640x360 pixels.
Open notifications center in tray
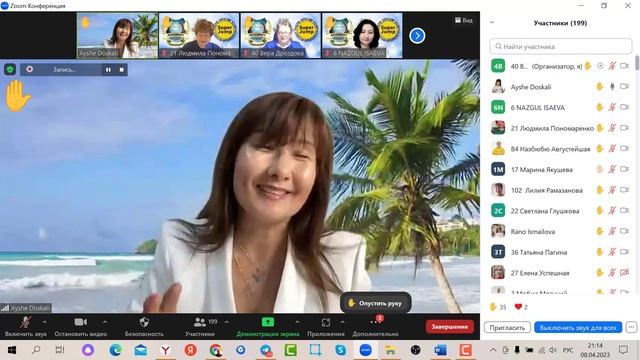[x=623, y=350]
